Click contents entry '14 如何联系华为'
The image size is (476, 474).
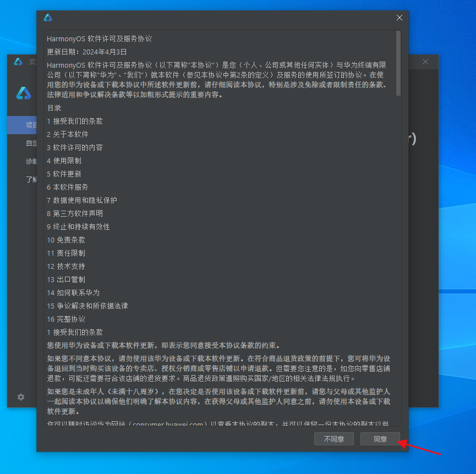point(73,293)
